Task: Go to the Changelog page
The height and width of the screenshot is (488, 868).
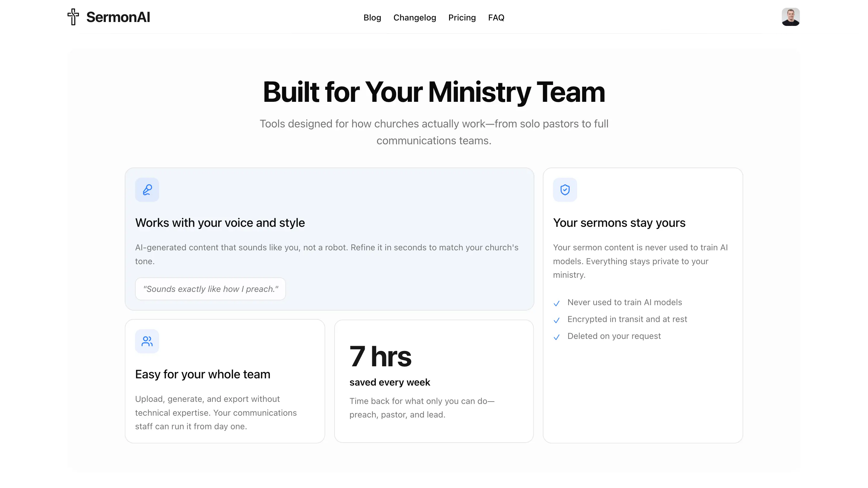Action: 414,17
